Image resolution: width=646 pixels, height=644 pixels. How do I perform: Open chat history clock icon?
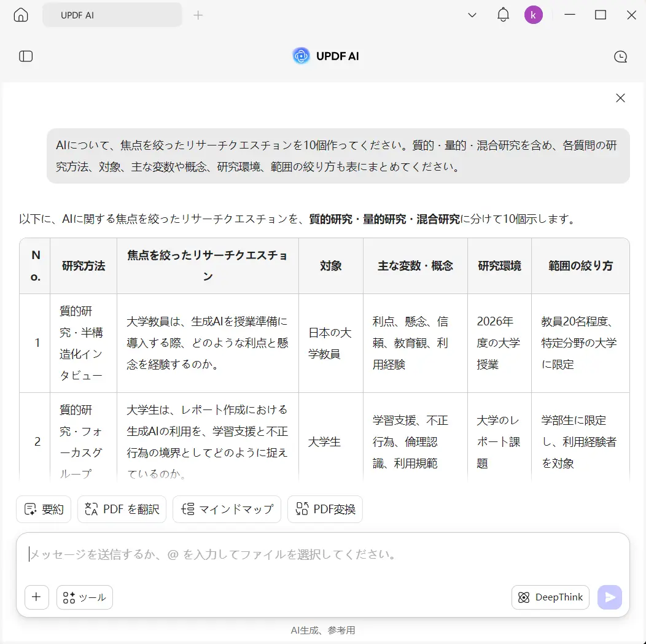pyautogui.click(x=620, y=56)
